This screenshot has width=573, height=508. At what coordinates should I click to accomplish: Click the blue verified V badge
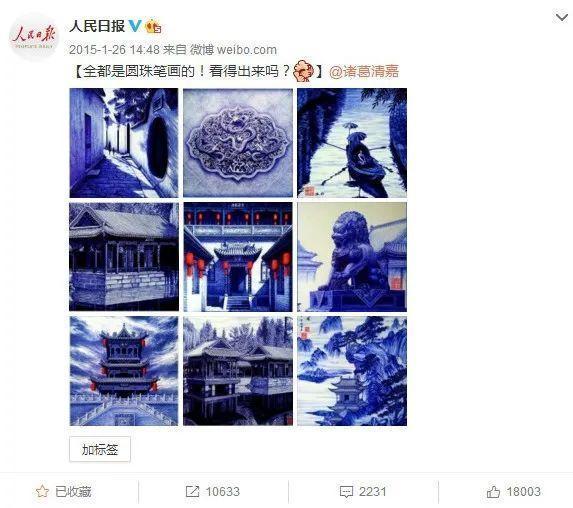pyautogui.click(x=135, y=26)
